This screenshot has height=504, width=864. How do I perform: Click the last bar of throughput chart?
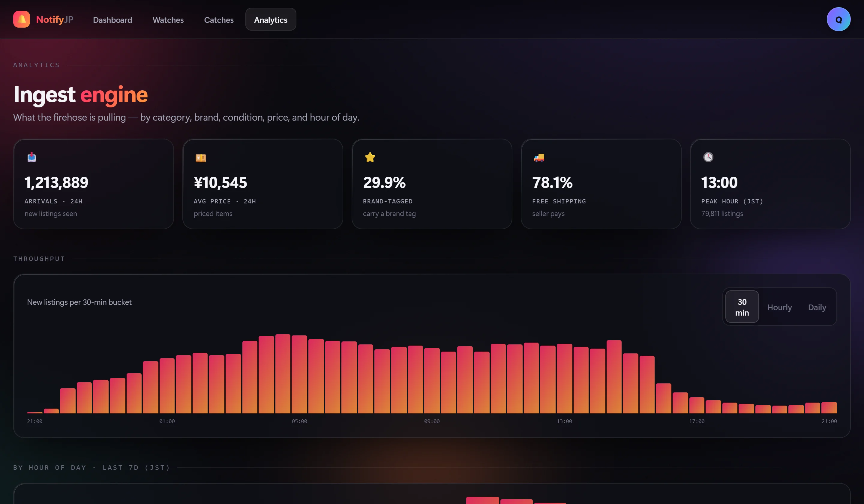[829, 408]
